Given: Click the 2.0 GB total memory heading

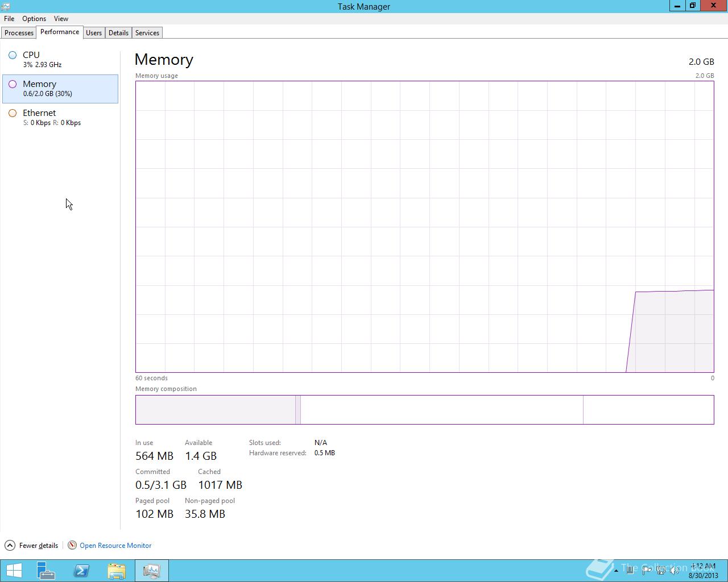Looking at the screenshot, I should pyautogui.click(x=701, y=61).
